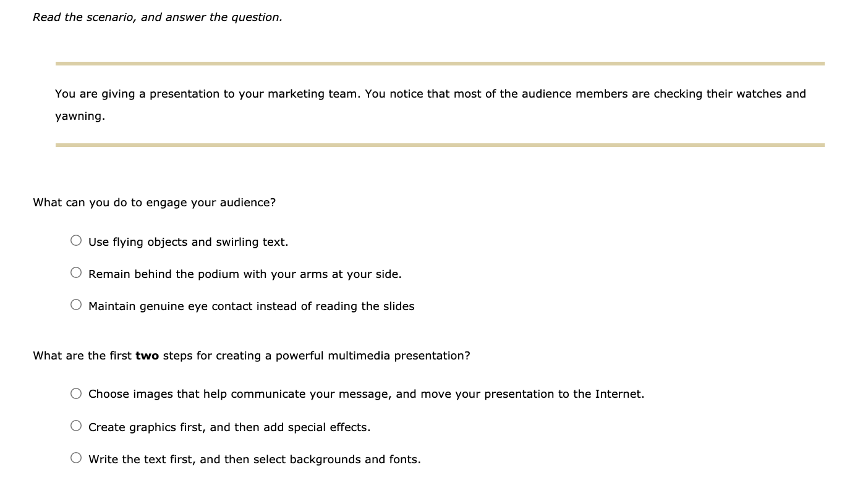Click the radio button next to eye contact answer
Image resolution: width=868 pixels, height=483 pixels.
click(x=75, y=304)
